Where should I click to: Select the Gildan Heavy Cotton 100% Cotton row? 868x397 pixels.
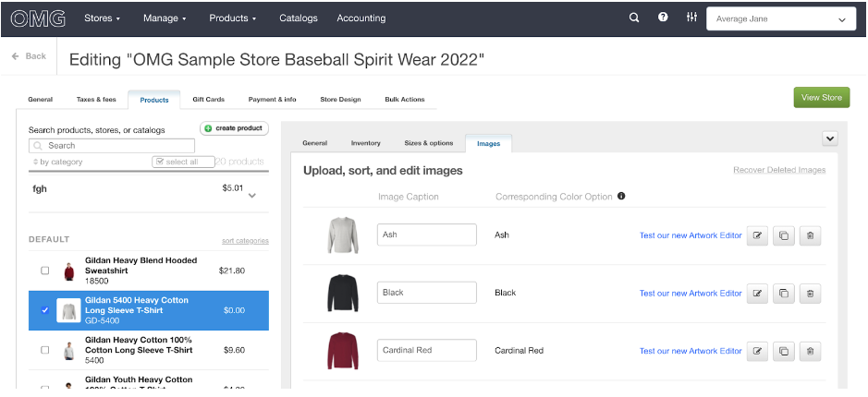coord(148,350)
